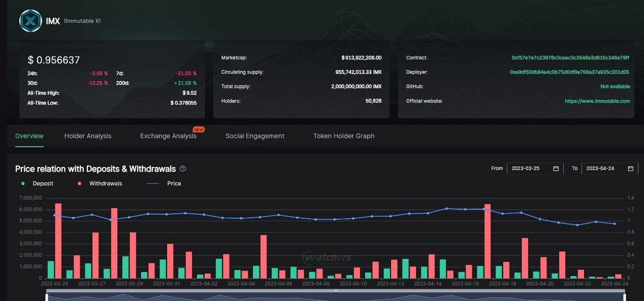Image resolution: width=644 pixels, height=301 pixels.
Task: Open the deployer address link
Action: coord(569,72)
